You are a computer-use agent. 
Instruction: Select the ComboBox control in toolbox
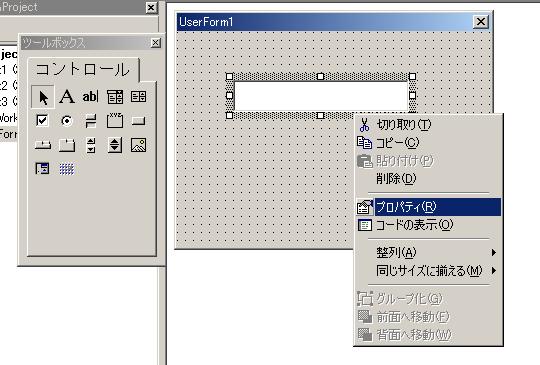(x=115, y=97)
